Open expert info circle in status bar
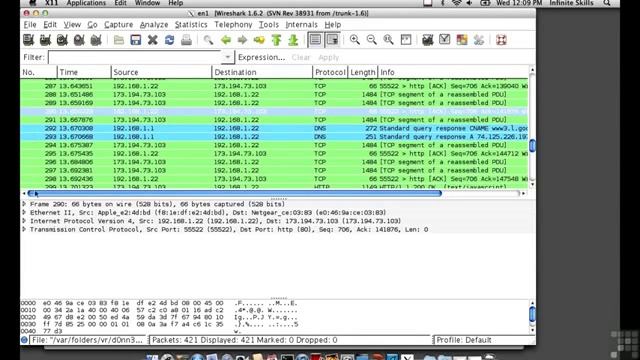Screen dimensions: 640x360 [24, 340]
